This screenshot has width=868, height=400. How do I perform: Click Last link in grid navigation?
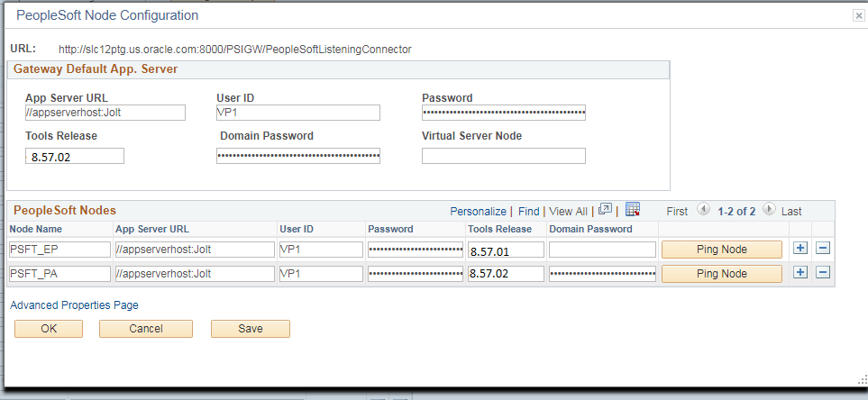(791, 212)
